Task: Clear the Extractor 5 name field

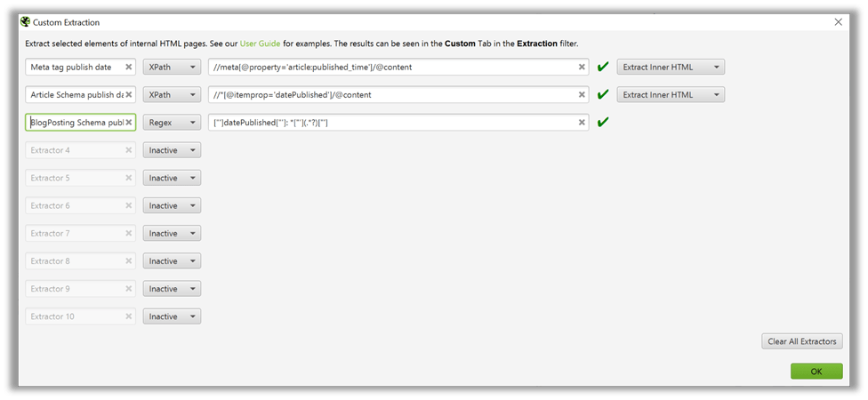Action: point(128,178)
